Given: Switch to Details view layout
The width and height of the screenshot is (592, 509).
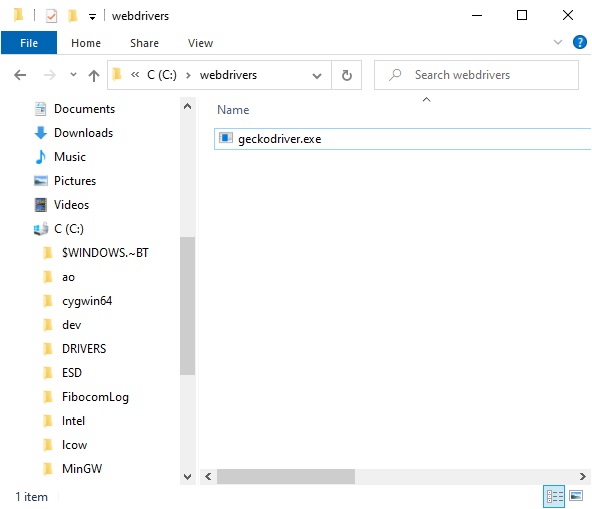Looking at the screenshot, I should point(554,496).
